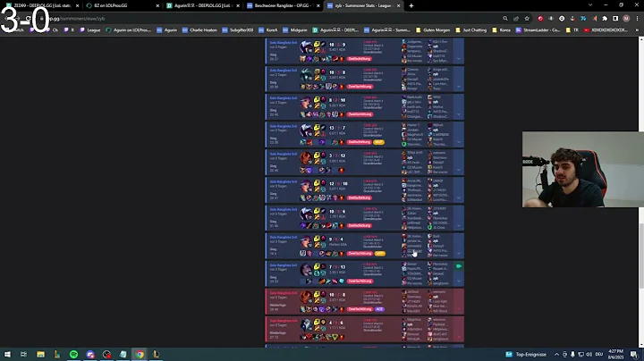The height and width of the screenshot is (361, 644).
Task: Open the Windows Start menu
Action: coord(7,355)
